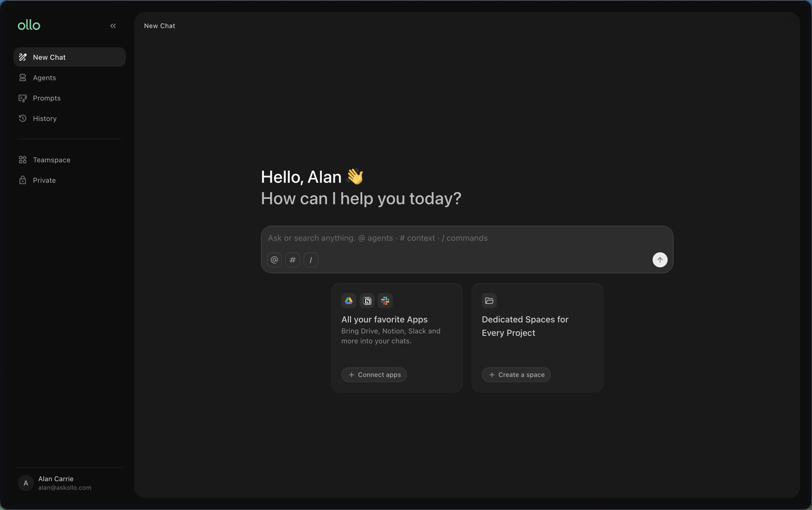Open the Prompts section
The image size is (812, 510).
pos(70,98)
